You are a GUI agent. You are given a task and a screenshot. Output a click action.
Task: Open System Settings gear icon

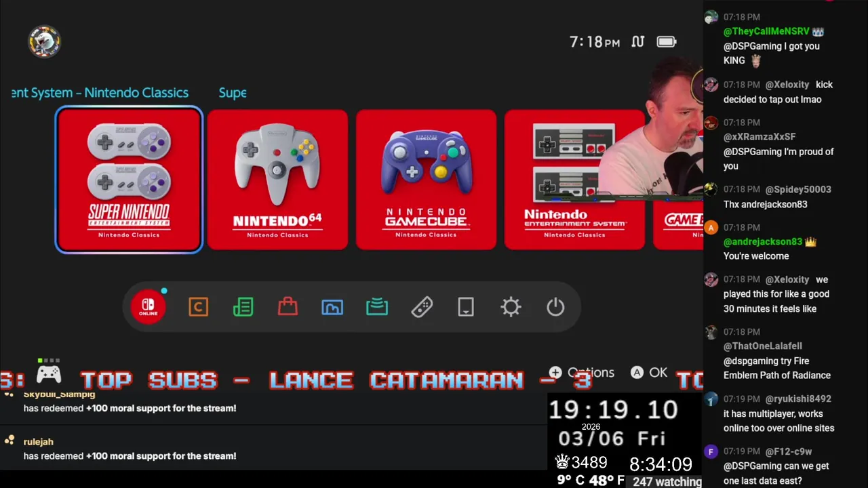tap(511, 308)
